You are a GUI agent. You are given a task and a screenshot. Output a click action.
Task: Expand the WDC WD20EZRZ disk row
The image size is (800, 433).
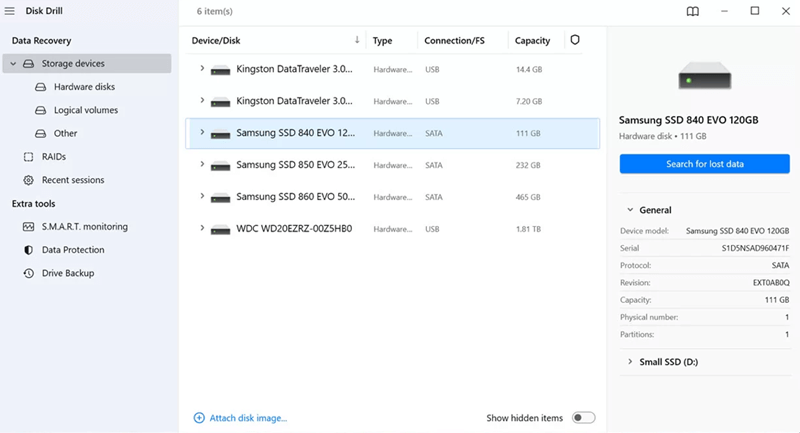[202, 228]
